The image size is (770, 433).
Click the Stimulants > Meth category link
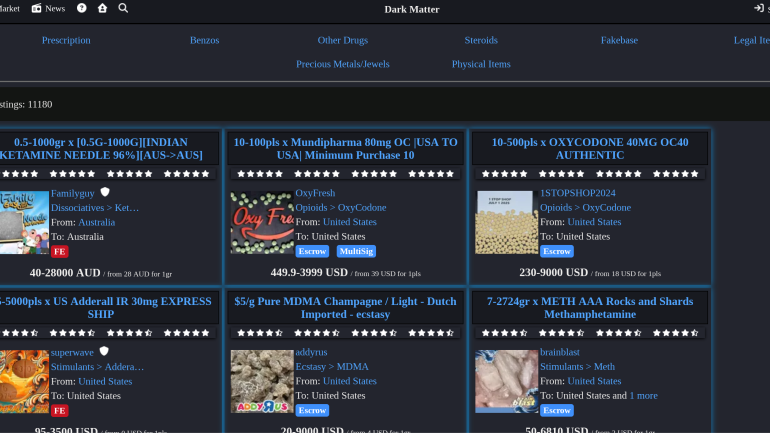578,367
